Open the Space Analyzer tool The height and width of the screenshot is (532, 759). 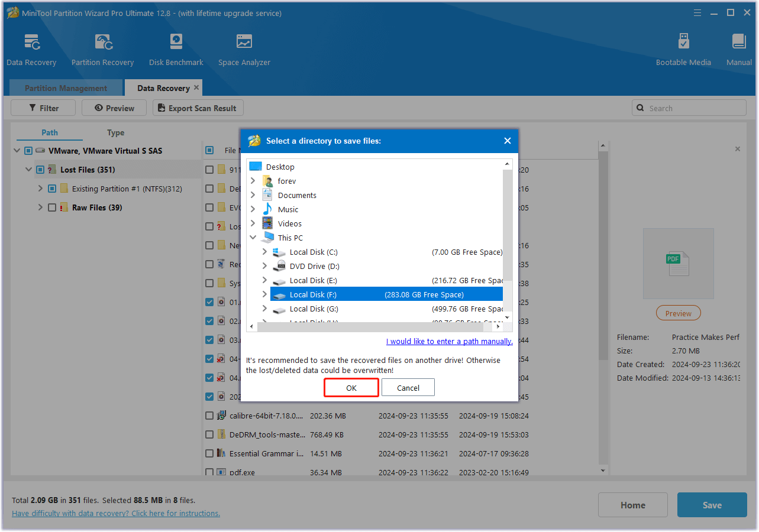click(244, 43)
